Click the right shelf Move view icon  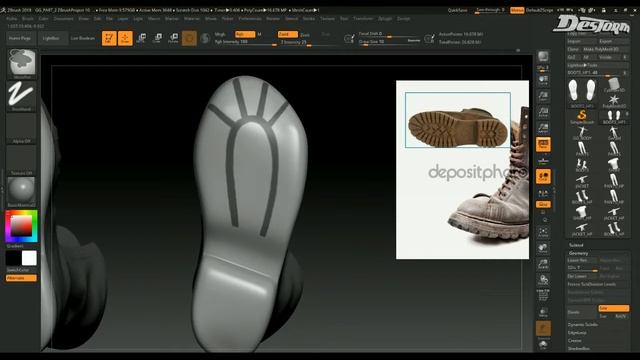[543, 248]
